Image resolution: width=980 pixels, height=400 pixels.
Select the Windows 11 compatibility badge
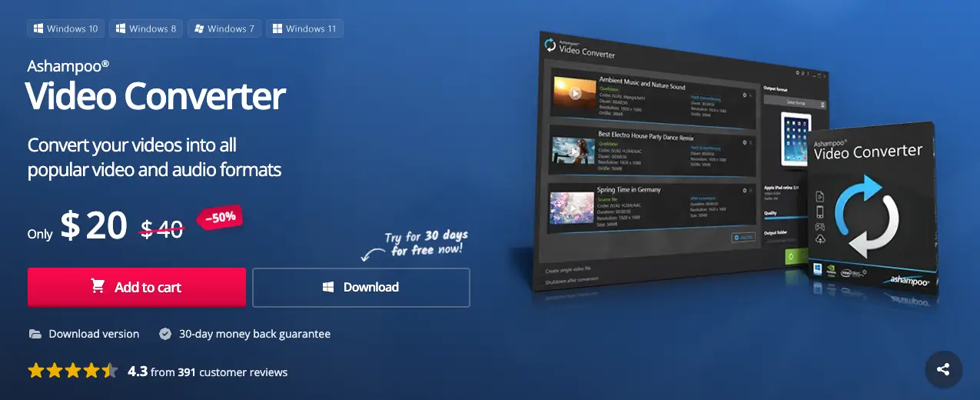pyautogui.click(x=304, y=29)
